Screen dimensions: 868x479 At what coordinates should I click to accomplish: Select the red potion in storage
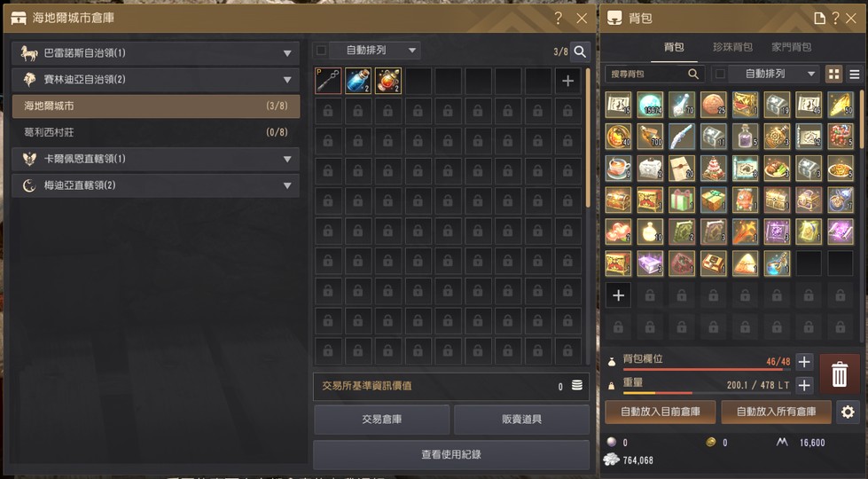[388, 81]
